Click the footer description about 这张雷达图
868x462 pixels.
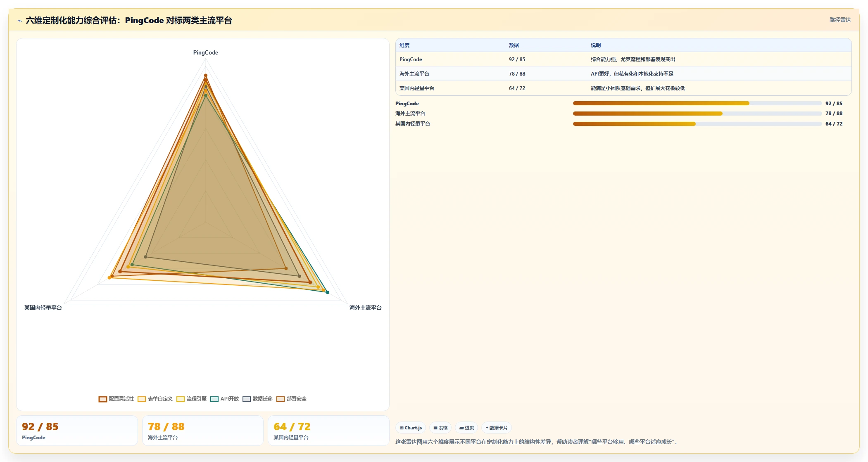tap(537, 442)
